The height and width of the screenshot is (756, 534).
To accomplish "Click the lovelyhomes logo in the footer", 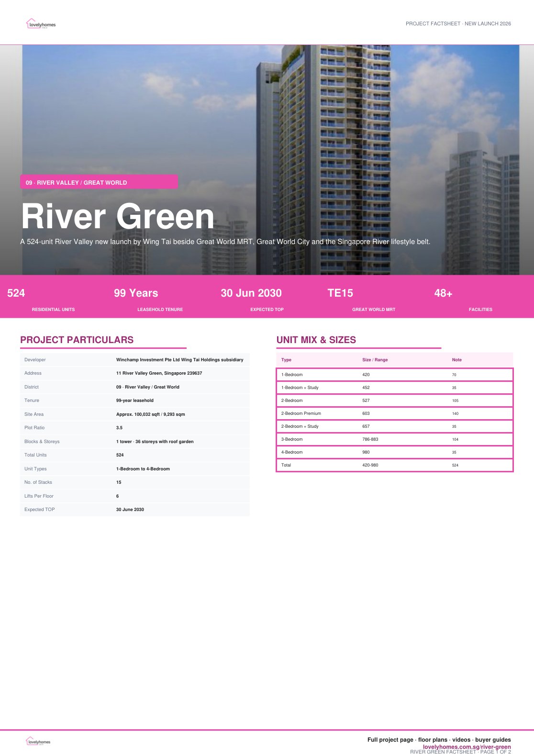I will (x=38, y=741).
